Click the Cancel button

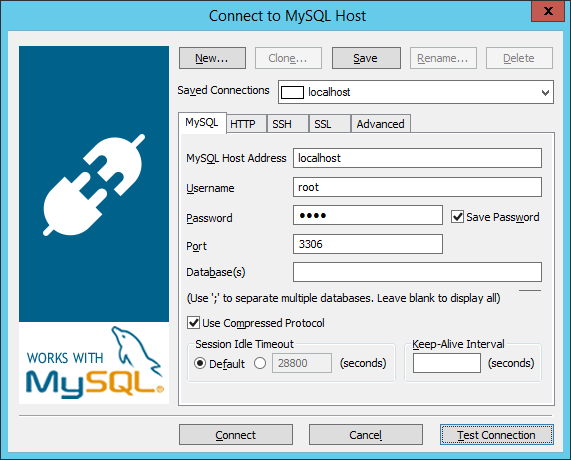coord(366,435)
